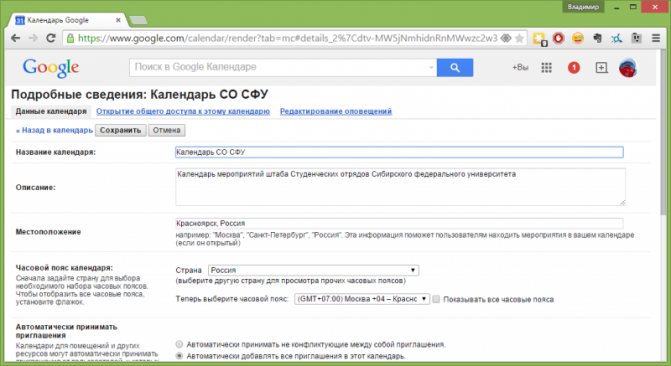This screenshot has width=671, height=366.
Task: Go back with the browser back arrow
Action: (15, 38)
